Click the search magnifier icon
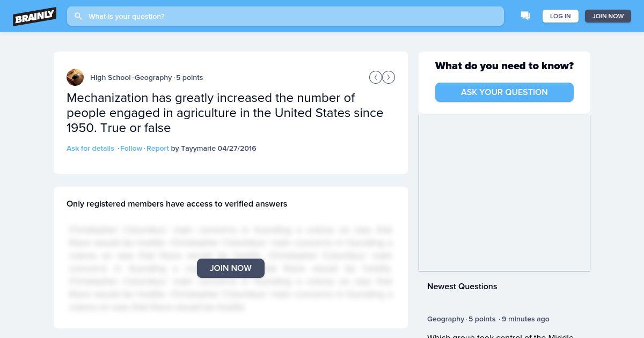644x338 pixels. pyautogui.click(x=78, y=16)
